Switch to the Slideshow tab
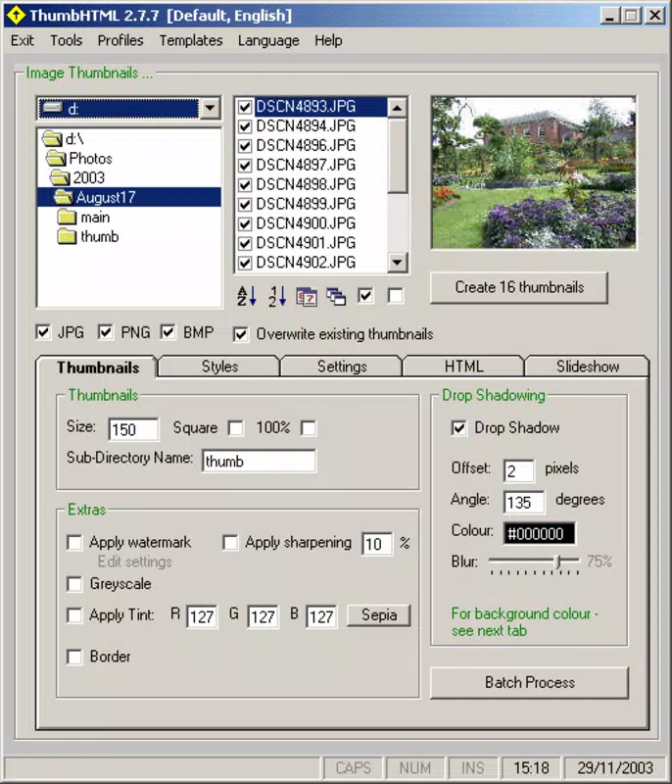Viewport: 672px width, 784px height. tap(588, 367)
